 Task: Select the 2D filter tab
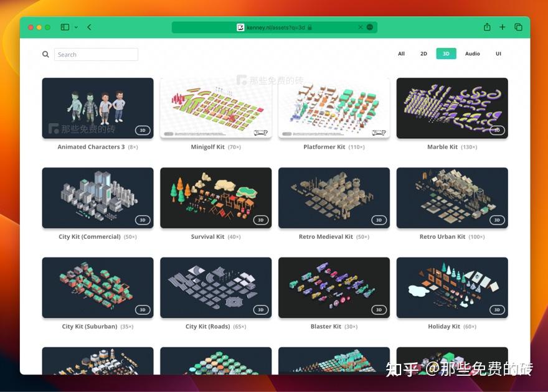(423, 54)
